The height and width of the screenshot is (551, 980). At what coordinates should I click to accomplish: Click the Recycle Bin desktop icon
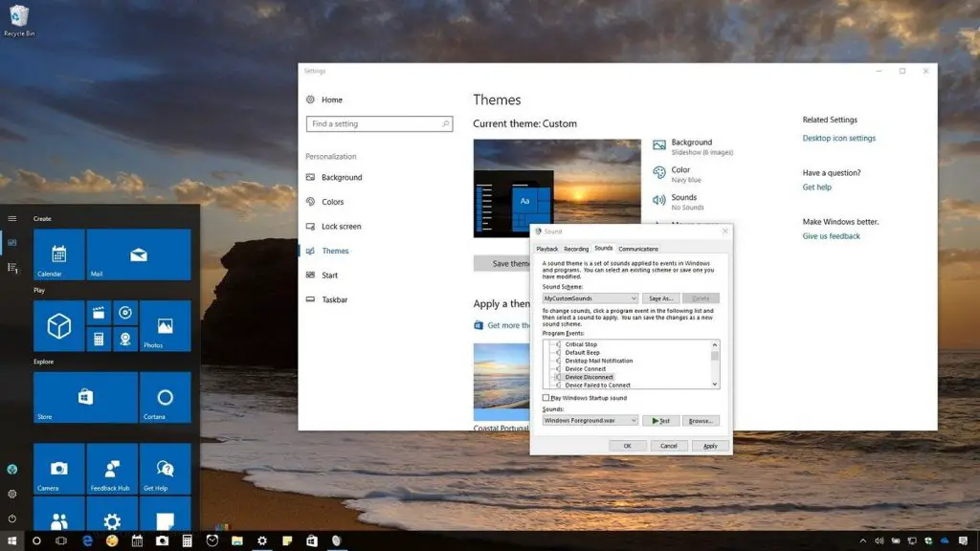coord(19,19)
